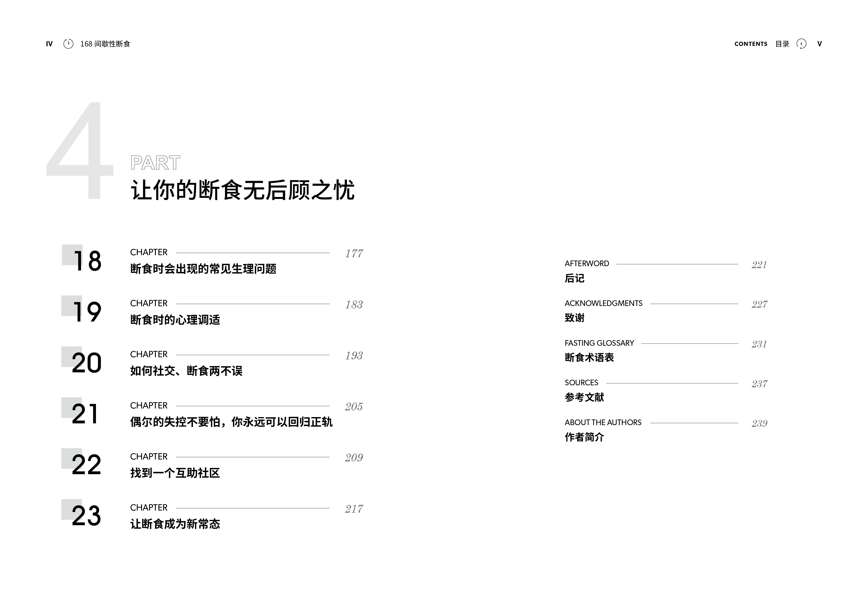Open the 断食术语表 entry
Viewport: 868px width, 613px height.
589,357
